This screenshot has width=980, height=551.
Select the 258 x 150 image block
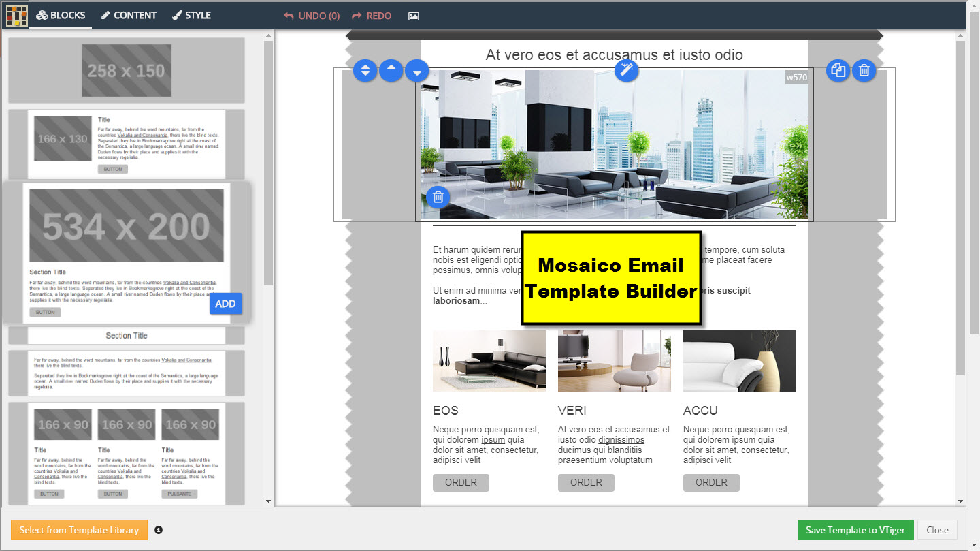(x=127, y=70)
